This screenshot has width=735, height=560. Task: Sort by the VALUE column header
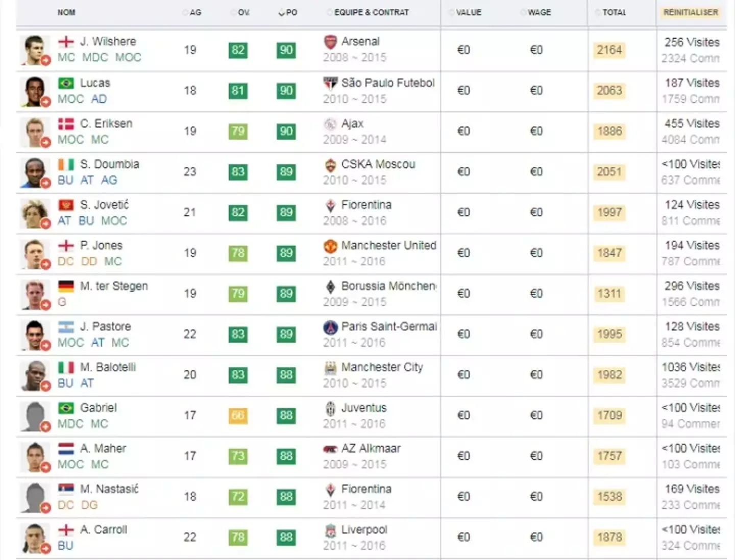pos(468,12)
